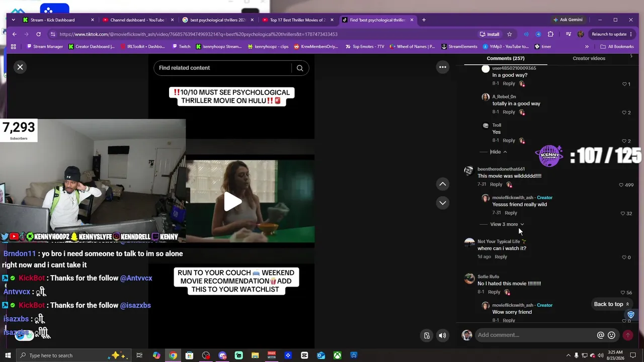Switch to the Stream - Kick Dashboard tab

point(58,20)
